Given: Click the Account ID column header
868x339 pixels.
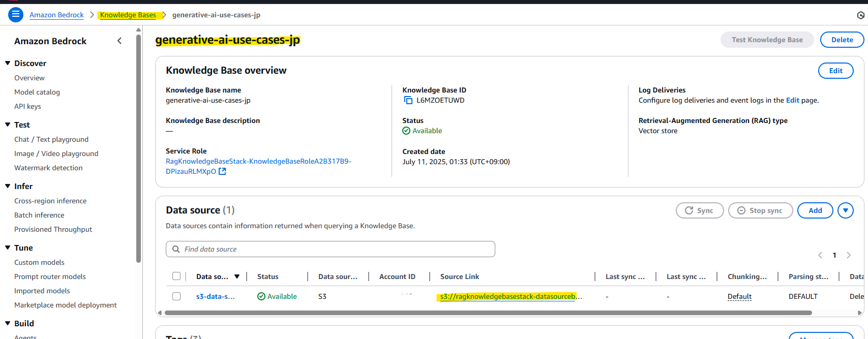Looking at the screenshot, I should [397, 276].
